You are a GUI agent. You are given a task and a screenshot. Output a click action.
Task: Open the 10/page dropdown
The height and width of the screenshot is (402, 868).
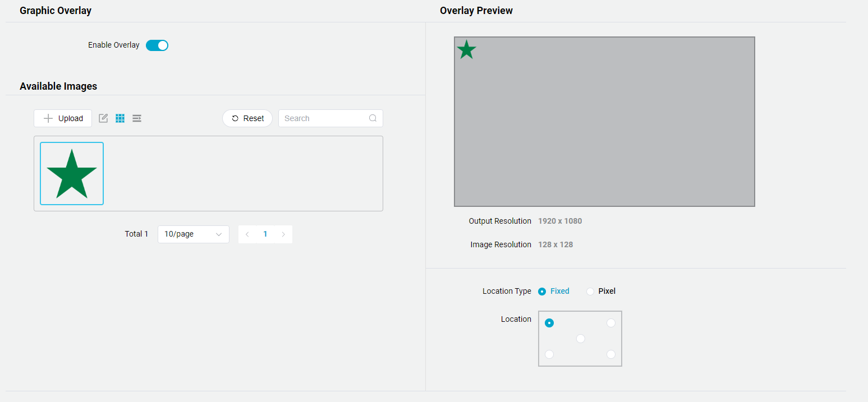[193, 234]
